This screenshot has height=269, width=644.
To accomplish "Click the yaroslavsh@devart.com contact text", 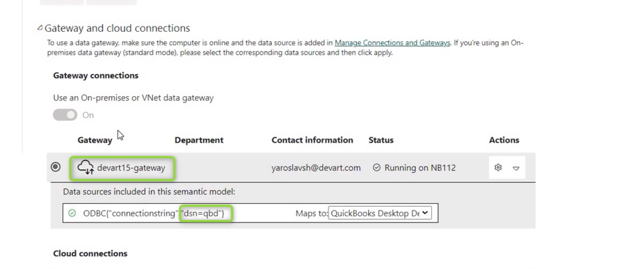I will (316, 168).
